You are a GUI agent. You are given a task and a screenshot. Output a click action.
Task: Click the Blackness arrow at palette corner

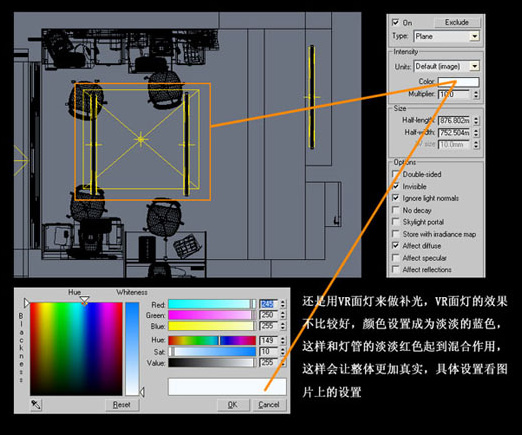(26, 303)
